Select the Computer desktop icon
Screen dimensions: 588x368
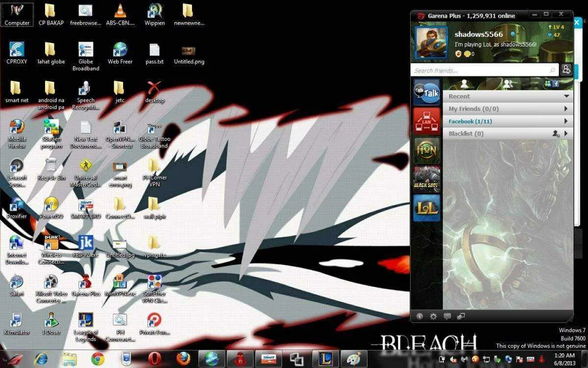tap(17, 14)
